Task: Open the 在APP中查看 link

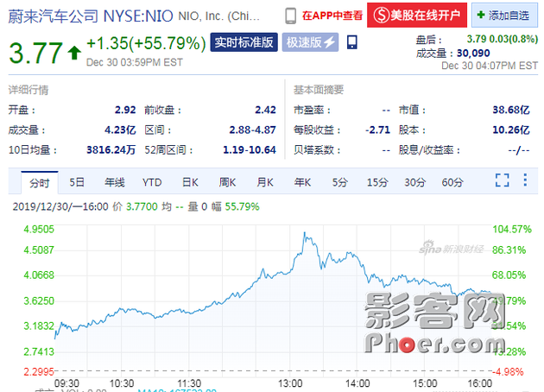Action: 332,16
